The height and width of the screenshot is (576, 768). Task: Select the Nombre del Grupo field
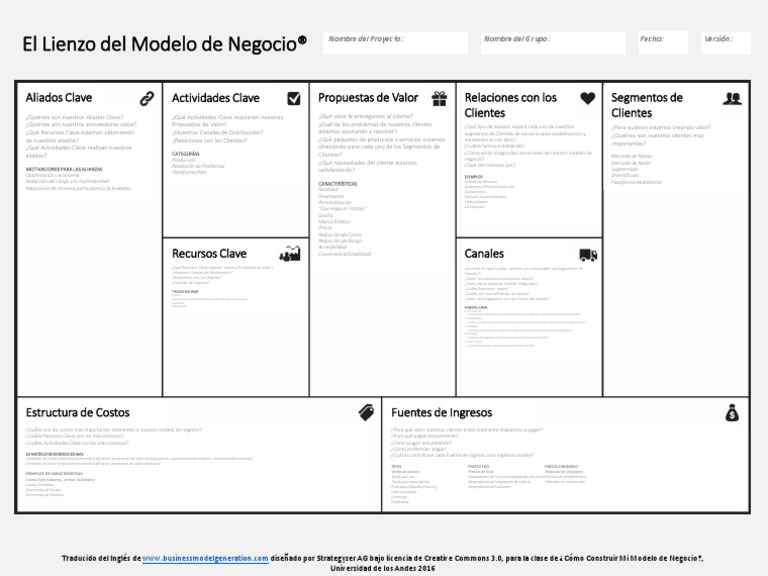(553, 43)
